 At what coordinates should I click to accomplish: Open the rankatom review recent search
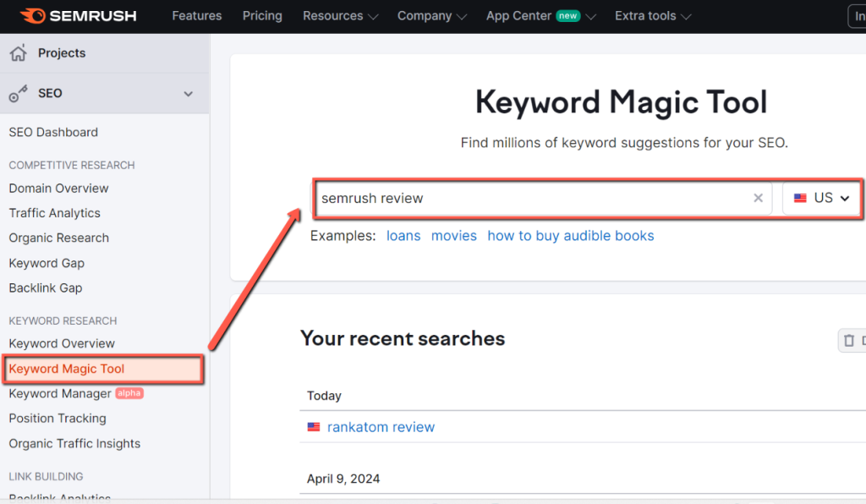pyautogui.click(x=381, y=427)
